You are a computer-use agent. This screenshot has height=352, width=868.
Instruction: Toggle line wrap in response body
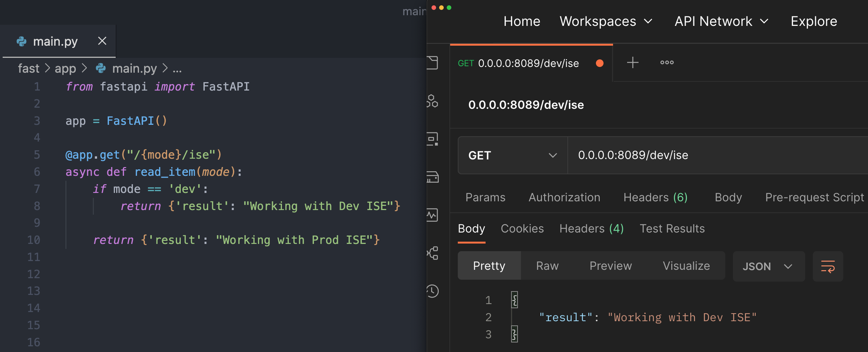pyautogui.click(x=828, y=266)
